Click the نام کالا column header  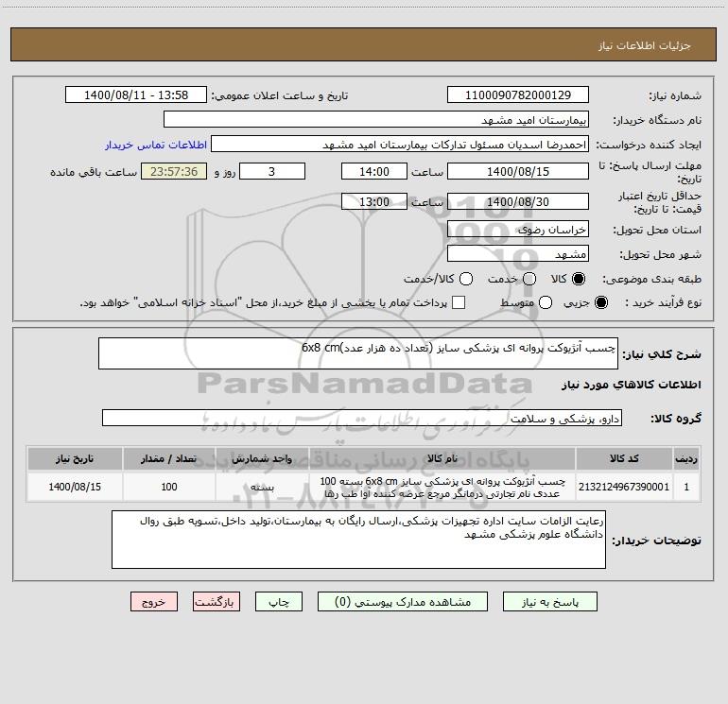(x=442, y=459)
